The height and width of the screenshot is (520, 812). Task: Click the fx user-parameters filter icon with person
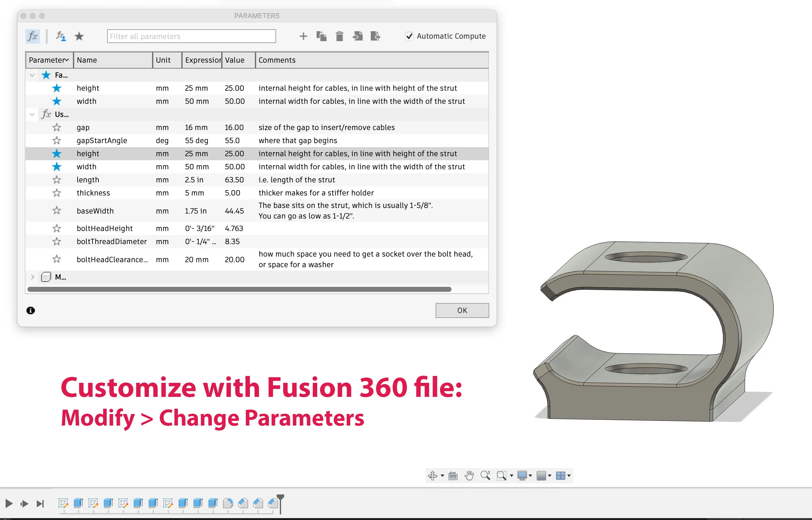click(x=61, y=36)
